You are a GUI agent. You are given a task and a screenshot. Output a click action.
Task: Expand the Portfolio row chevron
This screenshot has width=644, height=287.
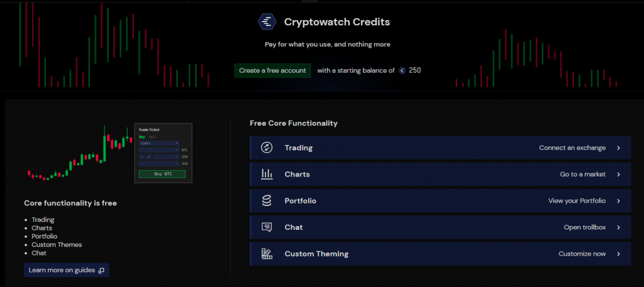[x=618, y=201]
